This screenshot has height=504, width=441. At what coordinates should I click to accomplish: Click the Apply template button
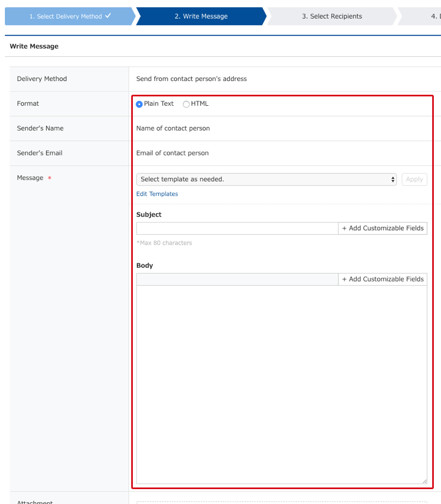click(x=415, y=180)
